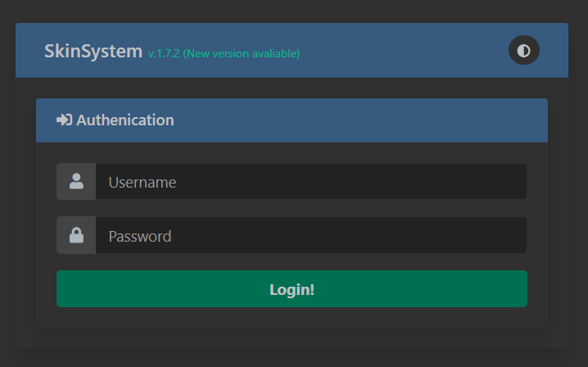Click the gap between Username and Password fields

292,208
